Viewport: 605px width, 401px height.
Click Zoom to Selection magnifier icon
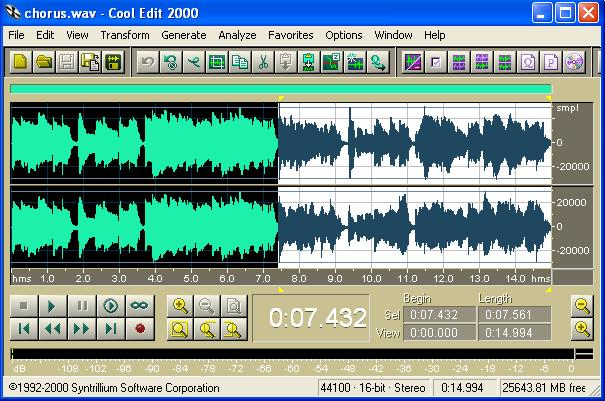tap(180, 329)
